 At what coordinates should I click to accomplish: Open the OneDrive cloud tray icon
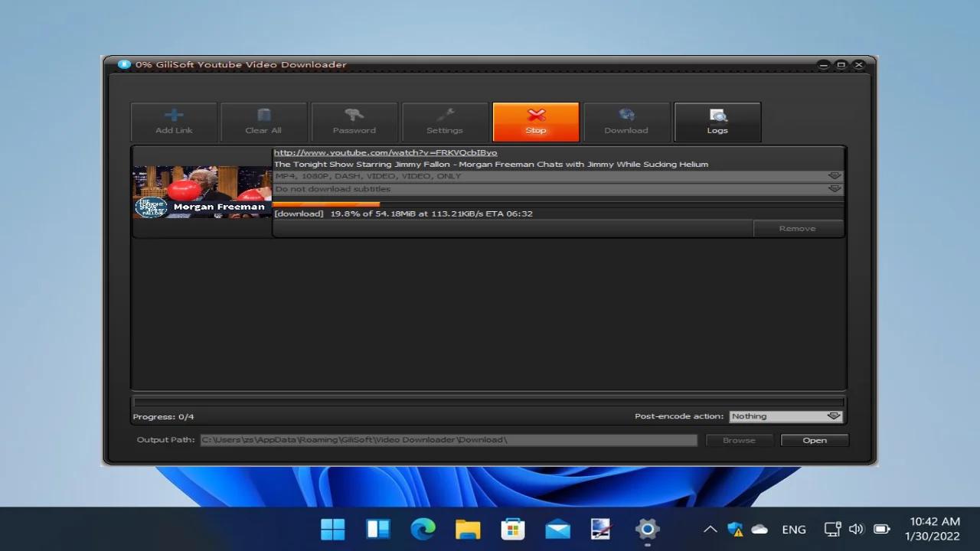(759, 529)
